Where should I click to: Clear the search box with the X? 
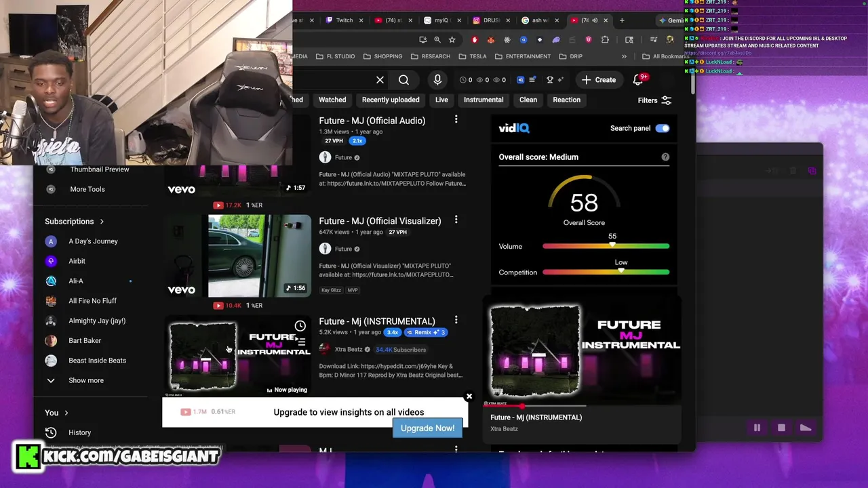point(380,80)
